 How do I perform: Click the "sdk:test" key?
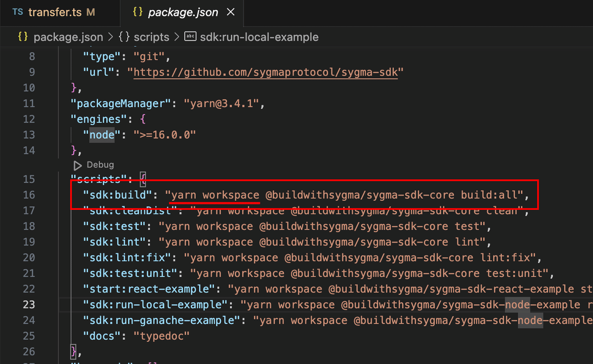tap(114, 226)
